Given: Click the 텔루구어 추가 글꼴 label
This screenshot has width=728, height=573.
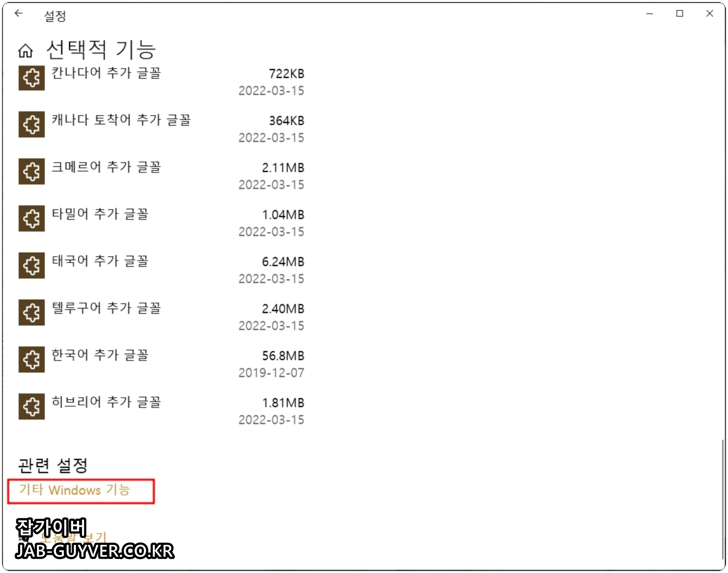Looking at the screenshot, I should pos(106,308).
